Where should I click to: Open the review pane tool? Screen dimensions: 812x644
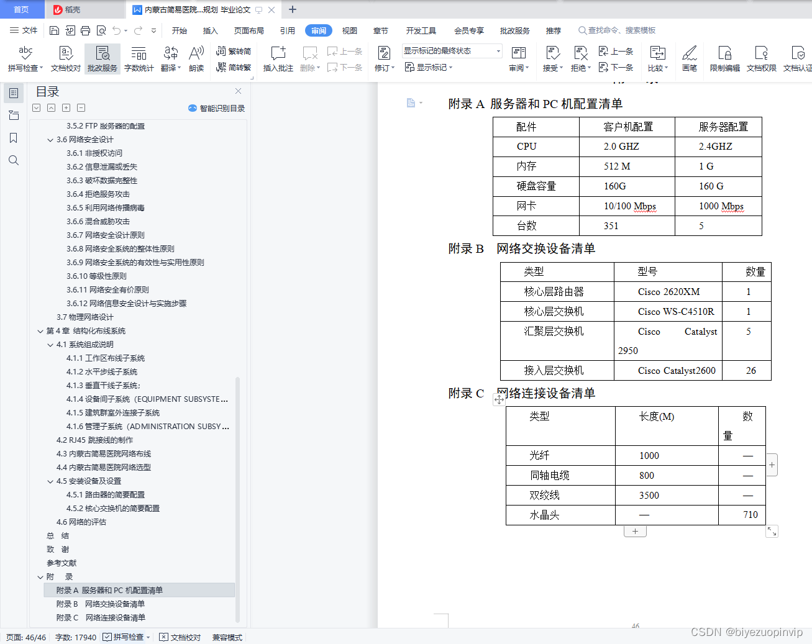(x=519, y=58)
